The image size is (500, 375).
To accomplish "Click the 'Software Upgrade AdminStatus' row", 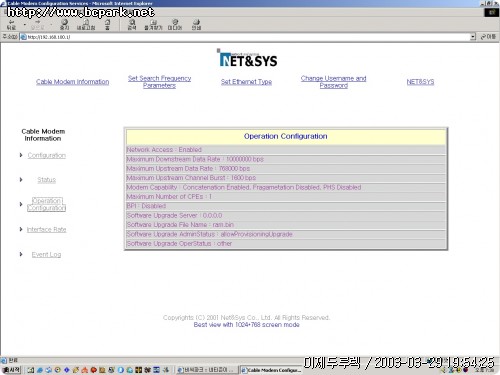I will pyautogui.click(x=286, y=234).
